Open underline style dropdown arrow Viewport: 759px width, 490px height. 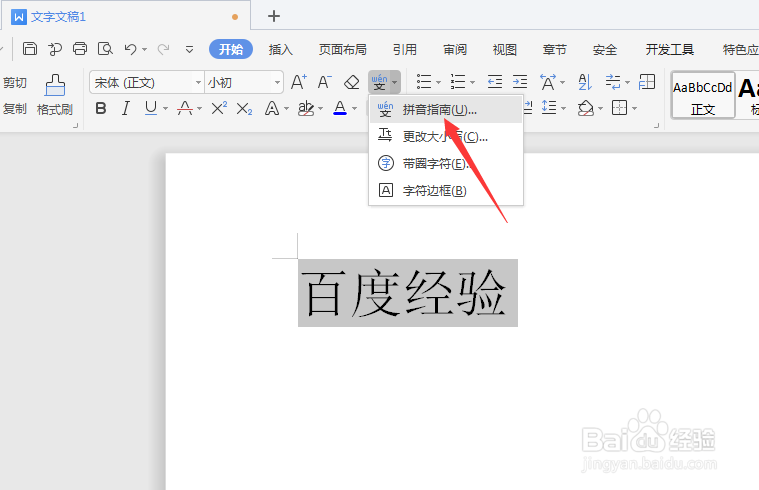[x=165, y=109]
